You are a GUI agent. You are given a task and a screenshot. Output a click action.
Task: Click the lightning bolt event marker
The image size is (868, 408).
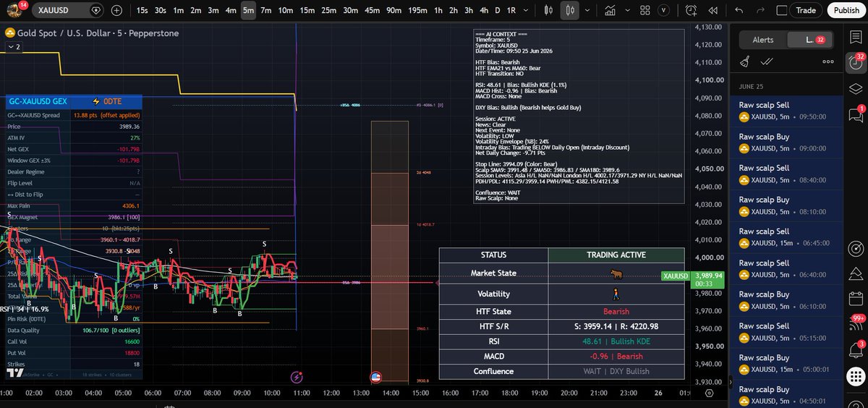tap(297, 377)
